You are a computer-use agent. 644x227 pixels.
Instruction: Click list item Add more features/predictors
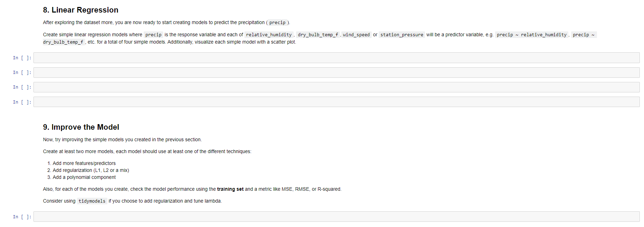click(x=84, y=163)
